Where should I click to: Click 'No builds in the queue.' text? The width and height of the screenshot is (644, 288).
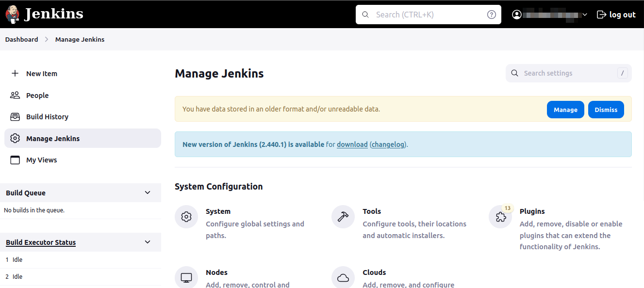[34, 210]
